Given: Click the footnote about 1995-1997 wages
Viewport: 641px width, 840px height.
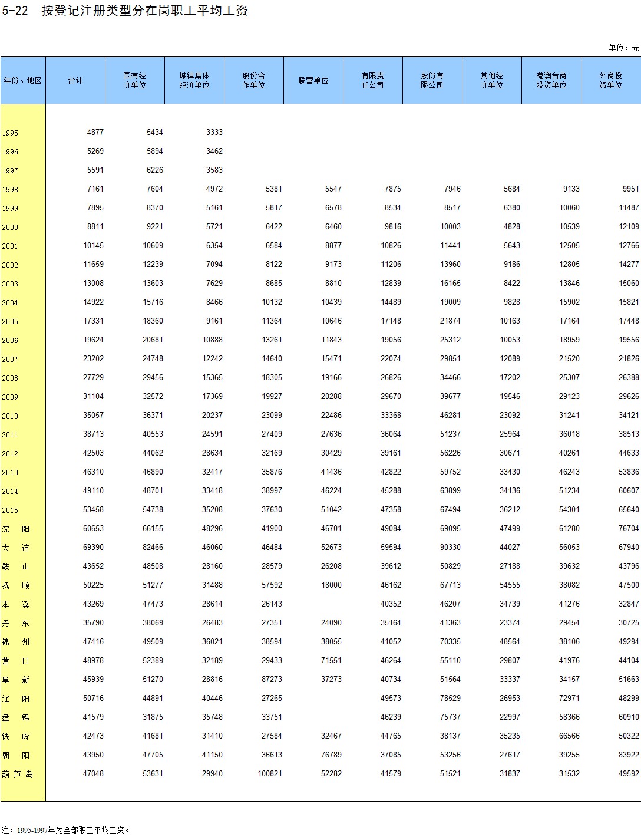Looking at the screenshot, I should point(66,830).
